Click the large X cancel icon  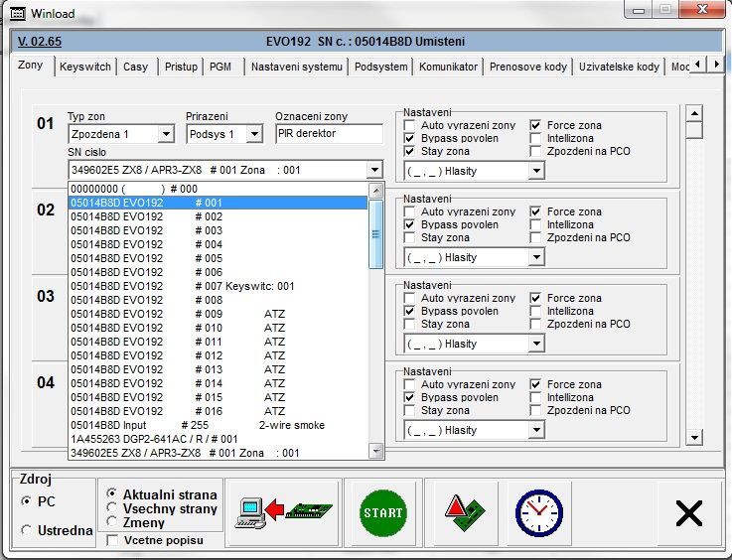pos(688,512)
